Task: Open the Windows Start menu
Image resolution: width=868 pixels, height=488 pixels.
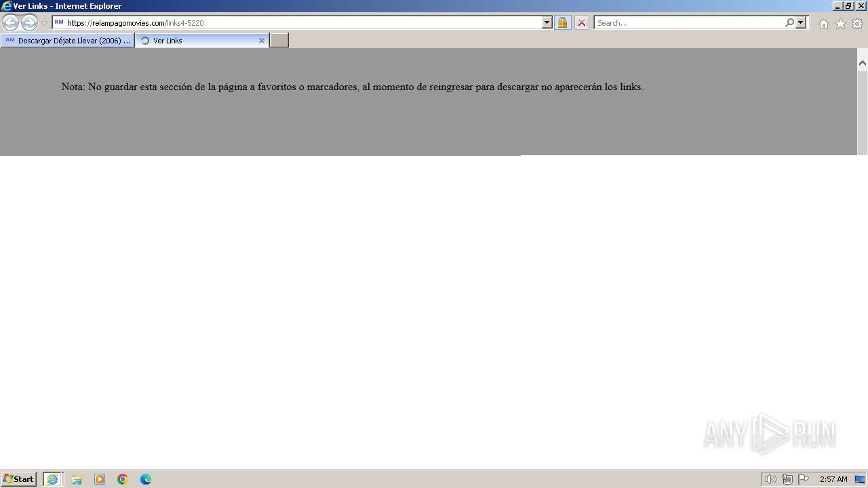Action: [x=19, y=479]
